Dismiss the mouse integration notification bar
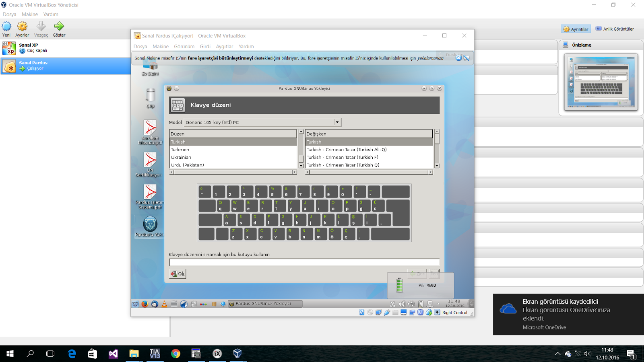This screenshot has height=362, width=644. point(458,58)
